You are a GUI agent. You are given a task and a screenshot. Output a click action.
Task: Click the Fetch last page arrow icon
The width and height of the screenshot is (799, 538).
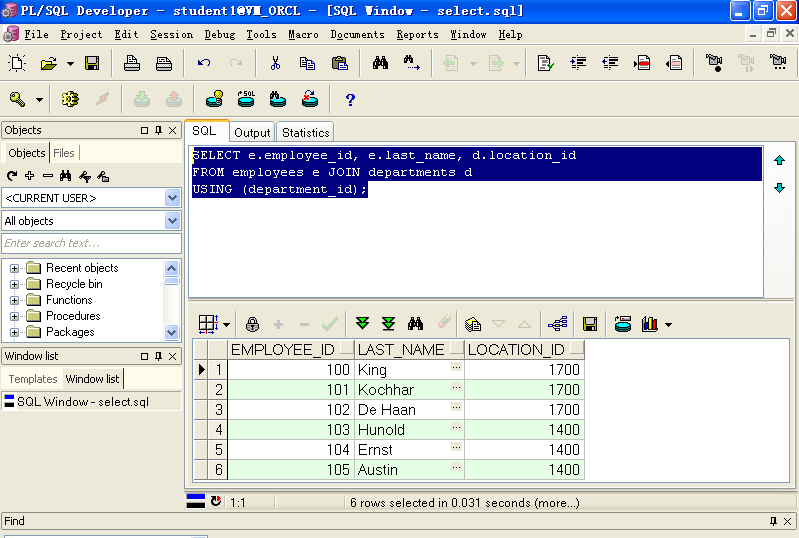[388, 324]
